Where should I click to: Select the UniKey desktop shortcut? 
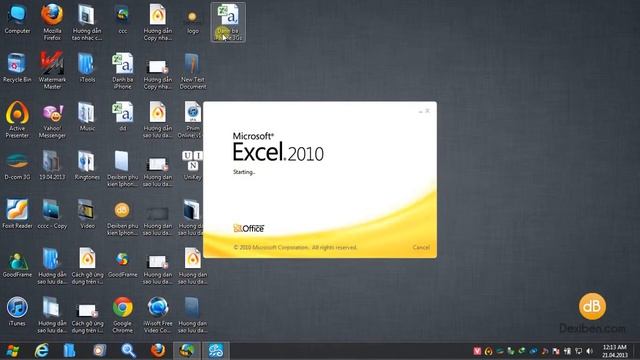click(193, 166)
